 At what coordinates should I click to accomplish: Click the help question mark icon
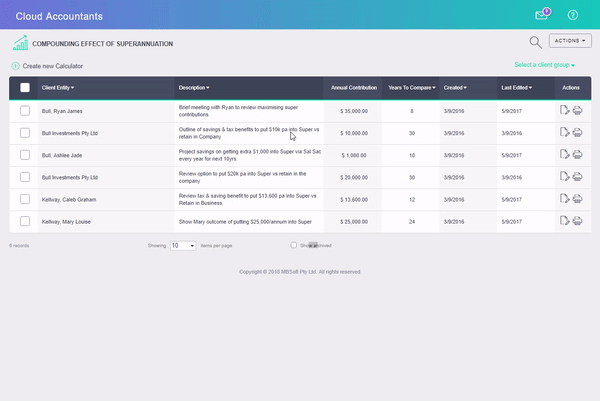[x=573, y=15]
